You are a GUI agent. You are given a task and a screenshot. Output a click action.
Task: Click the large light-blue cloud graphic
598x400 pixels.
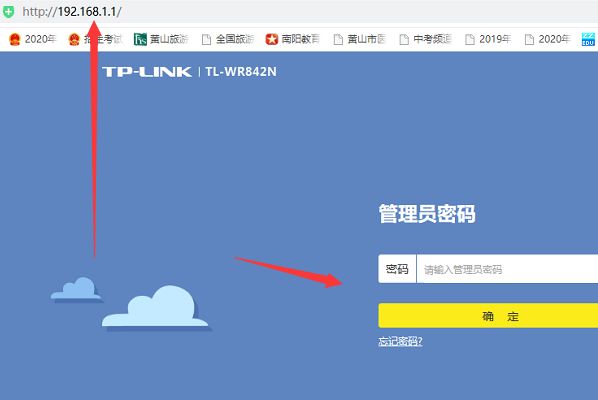(155, 307)
